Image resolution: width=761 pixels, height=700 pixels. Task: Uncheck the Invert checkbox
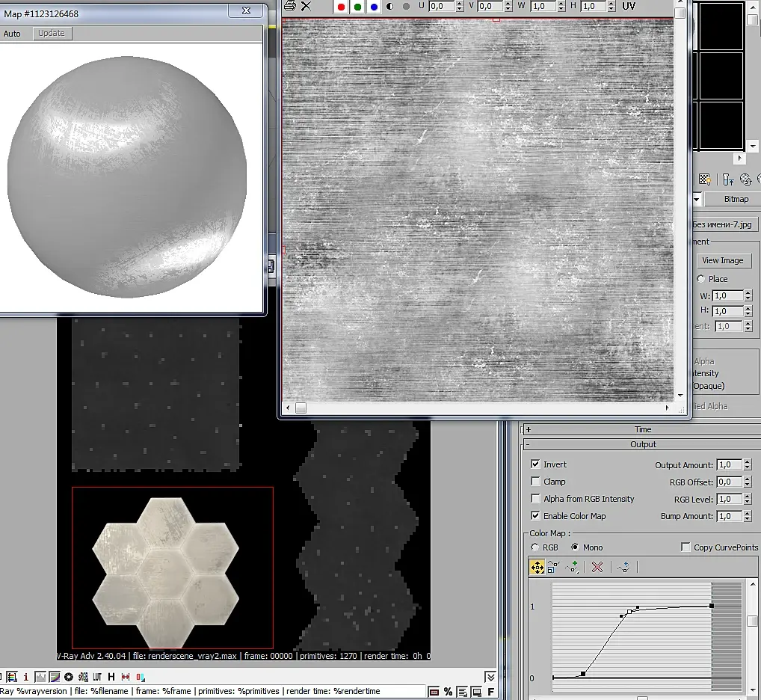tap(535, 464)
